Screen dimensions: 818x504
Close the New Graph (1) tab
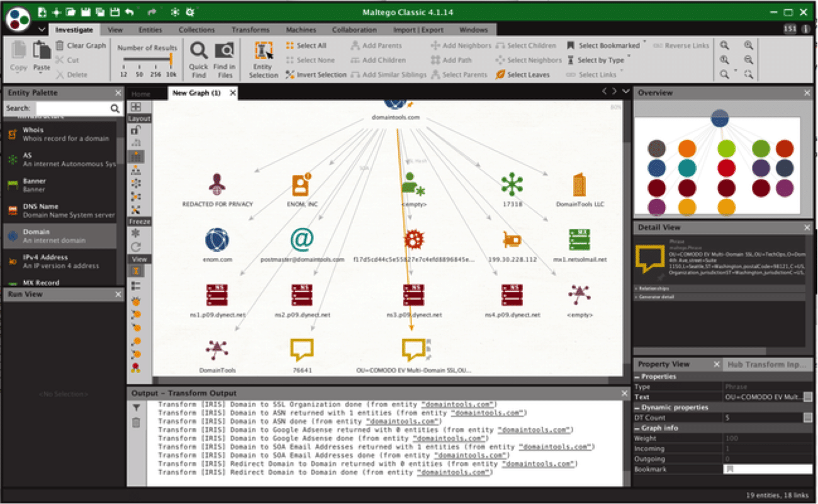[232, 93]
